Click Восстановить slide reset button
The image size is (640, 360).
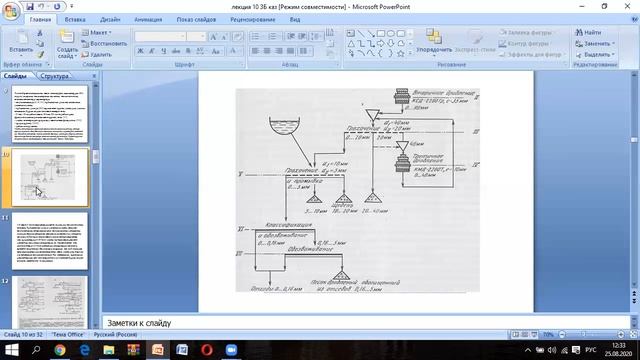104,44
